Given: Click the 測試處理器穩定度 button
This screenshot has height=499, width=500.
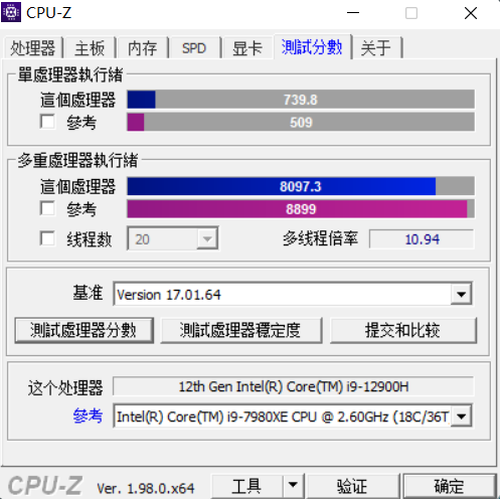Looking at the screenshot, I should click(241, 330).
